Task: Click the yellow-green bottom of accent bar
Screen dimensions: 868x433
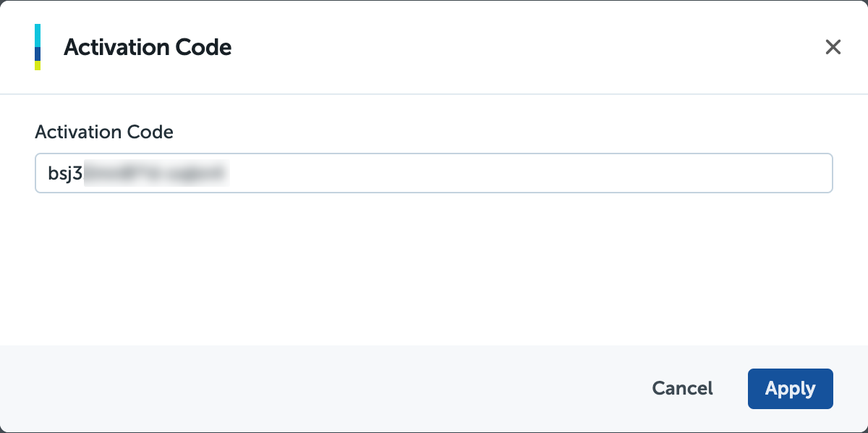Action: coord(38,66)
